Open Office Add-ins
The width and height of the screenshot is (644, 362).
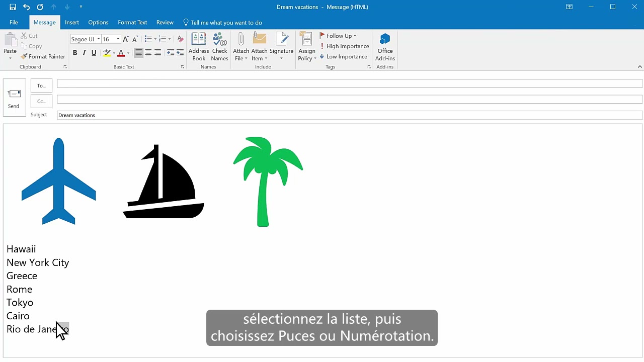385,47
